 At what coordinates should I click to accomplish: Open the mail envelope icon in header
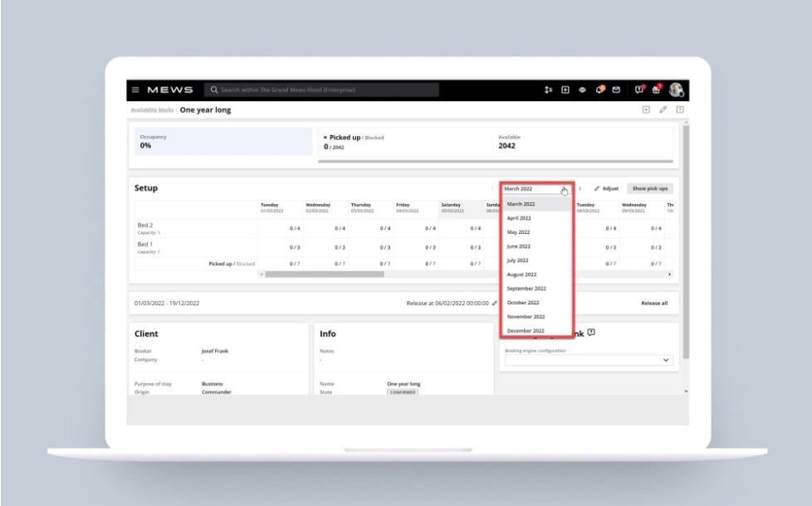click(x=616, y=90)
